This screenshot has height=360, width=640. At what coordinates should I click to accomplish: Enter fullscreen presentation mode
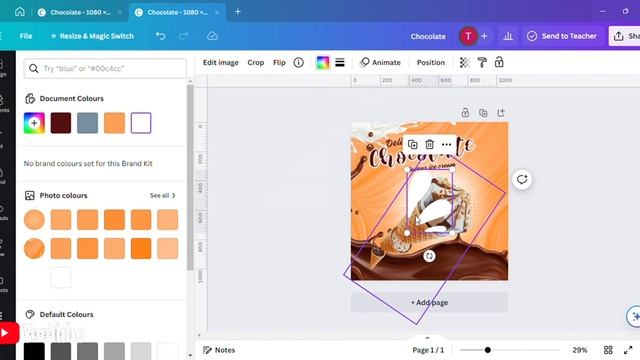pos(628,350)
